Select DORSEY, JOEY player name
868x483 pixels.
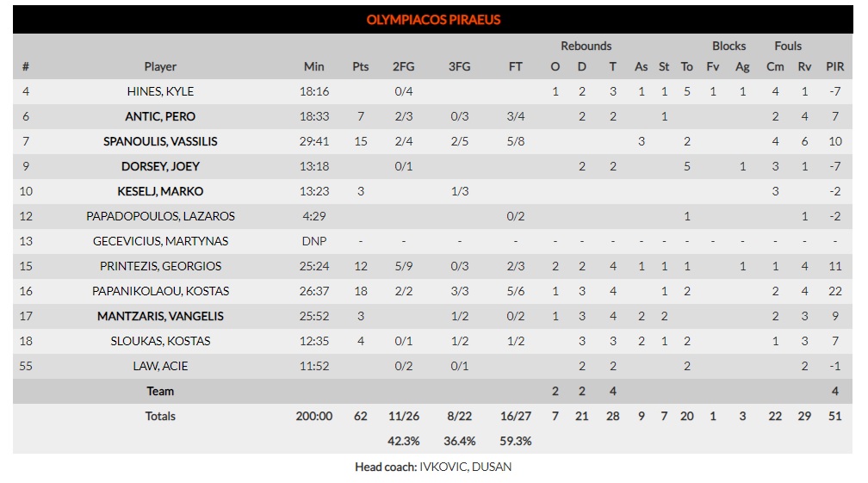tap(160, 166)
